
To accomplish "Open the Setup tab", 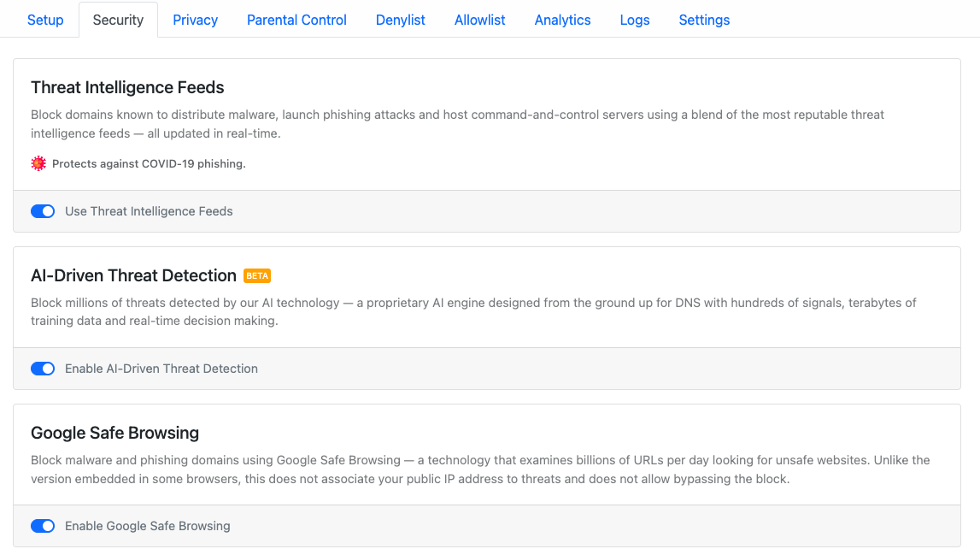I will (45, 20).
